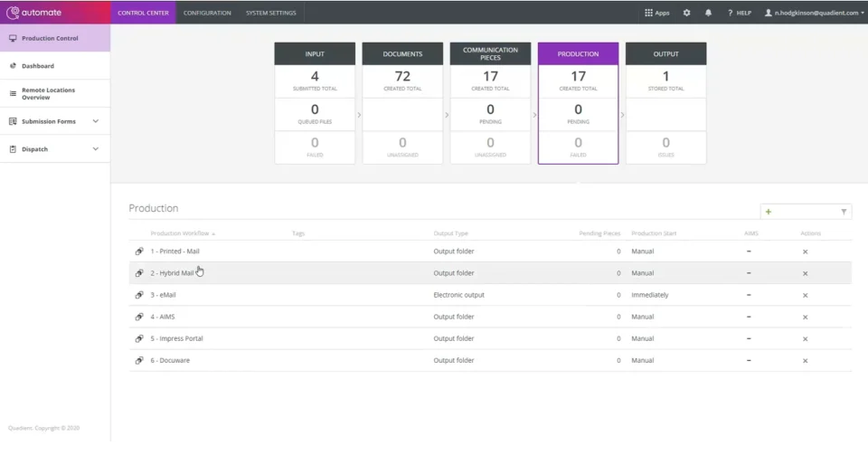Open Remote Locations Overview
The height and width of the screenshot is (465, 868).
55,93
